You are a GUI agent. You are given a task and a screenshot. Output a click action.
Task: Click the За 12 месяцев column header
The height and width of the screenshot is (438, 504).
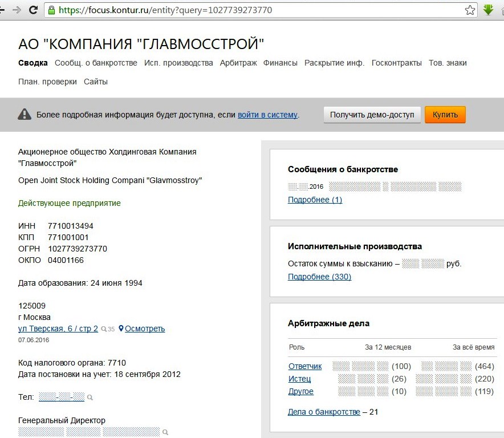pos(388,347)
